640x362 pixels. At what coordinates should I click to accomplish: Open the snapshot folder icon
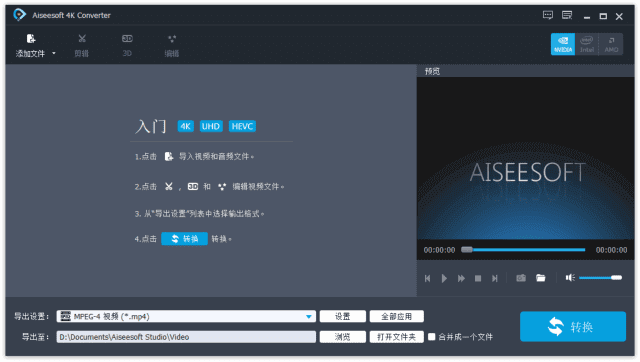[540, 278]
